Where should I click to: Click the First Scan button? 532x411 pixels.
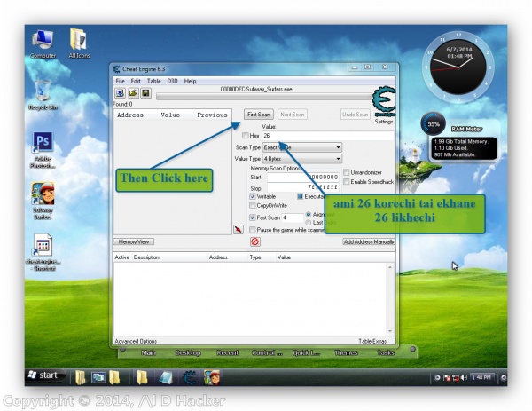point(259,115)
